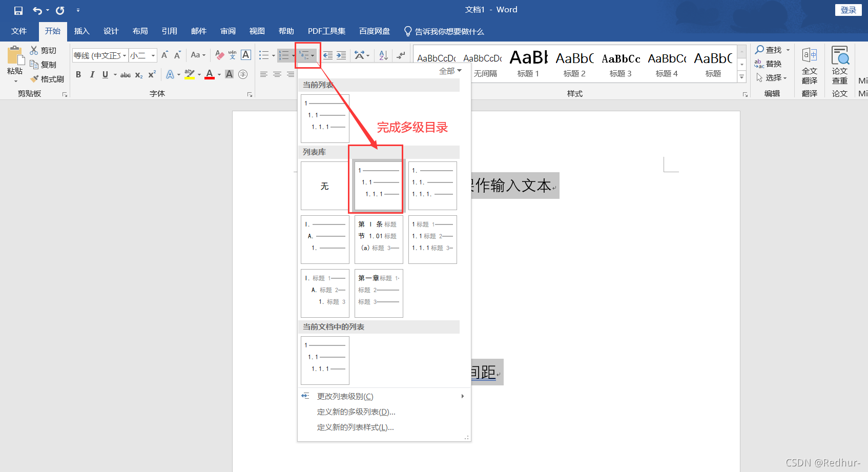Click the Copy (复制) icon
This screenshot has height=472, width=868.
click(34, 64)
